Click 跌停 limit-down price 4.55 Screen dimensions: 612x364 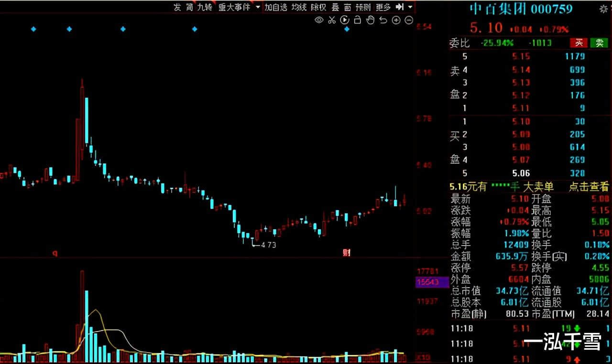[600, 268]
